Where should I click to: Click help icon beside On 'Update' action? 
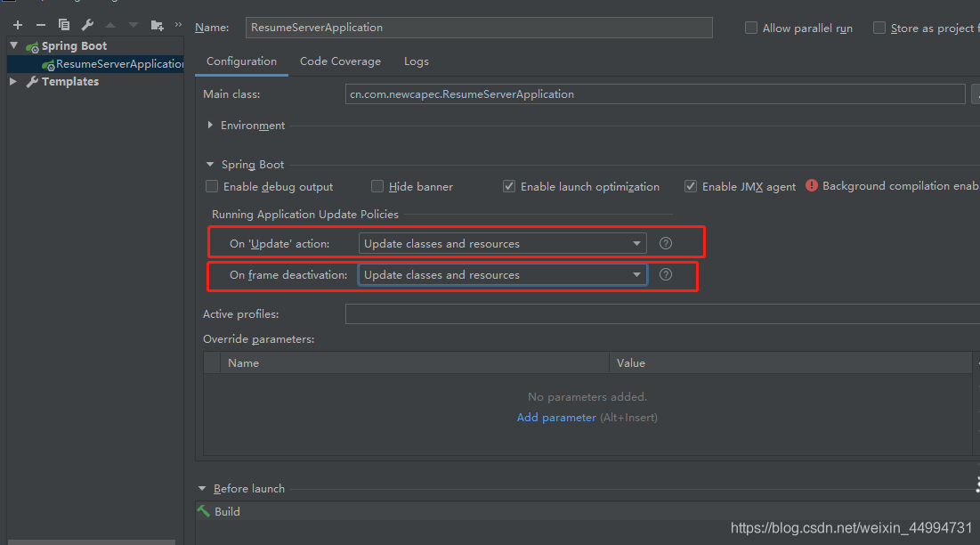666,243
